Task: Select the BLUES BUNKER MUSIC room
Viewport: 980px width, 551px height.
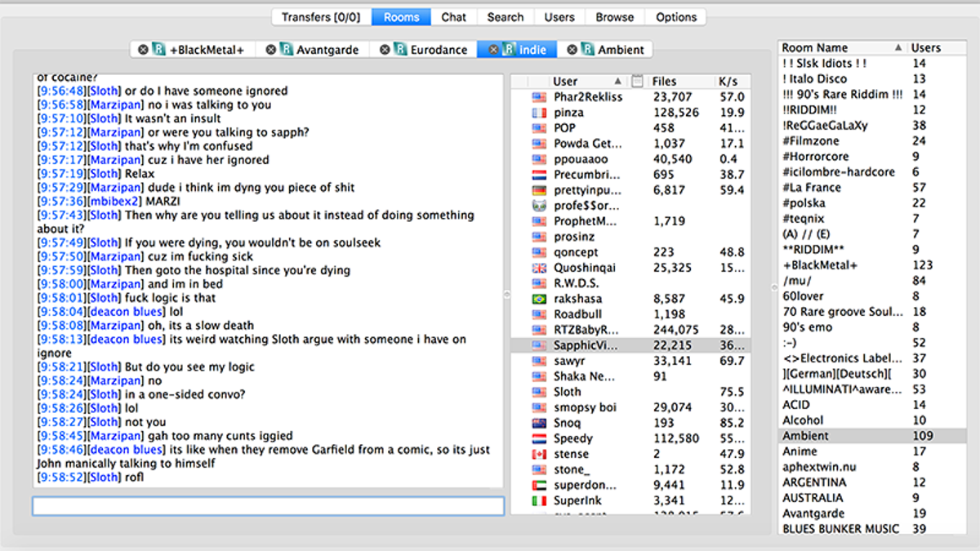Action: click(x=872, y=529)
